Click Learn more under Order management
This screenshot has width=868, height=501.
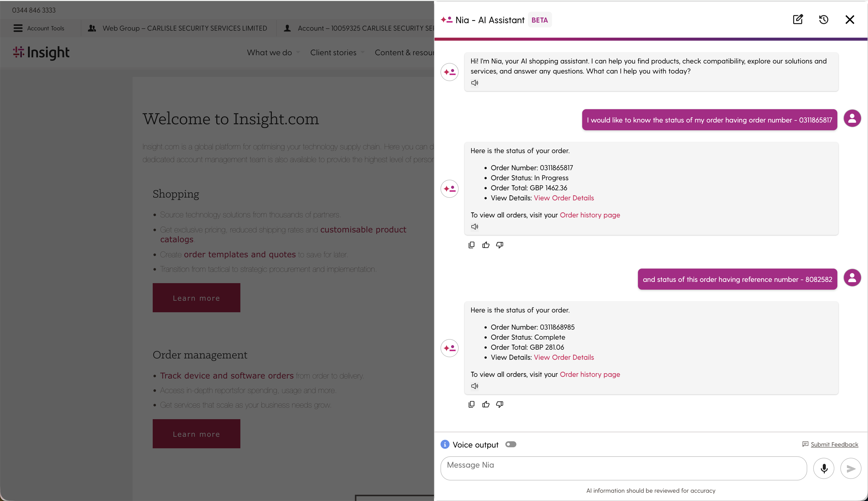pos(196,434)
